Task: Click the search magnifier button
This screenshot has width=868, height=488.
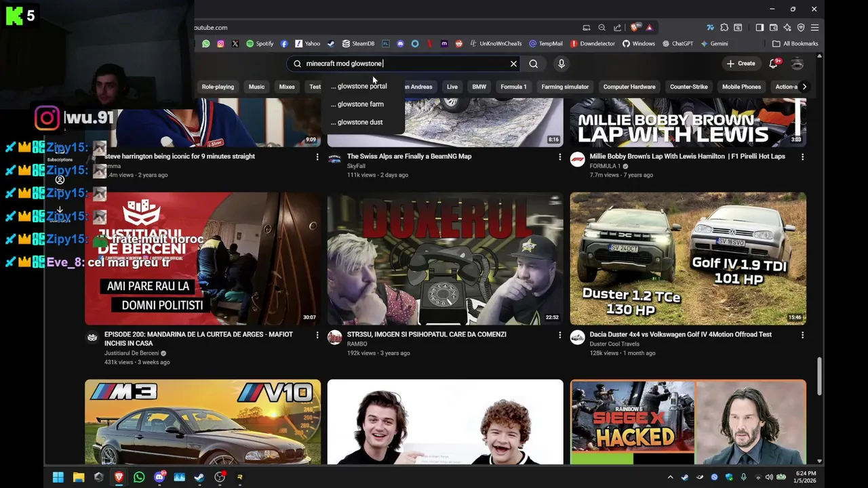Action: point(534,64)
